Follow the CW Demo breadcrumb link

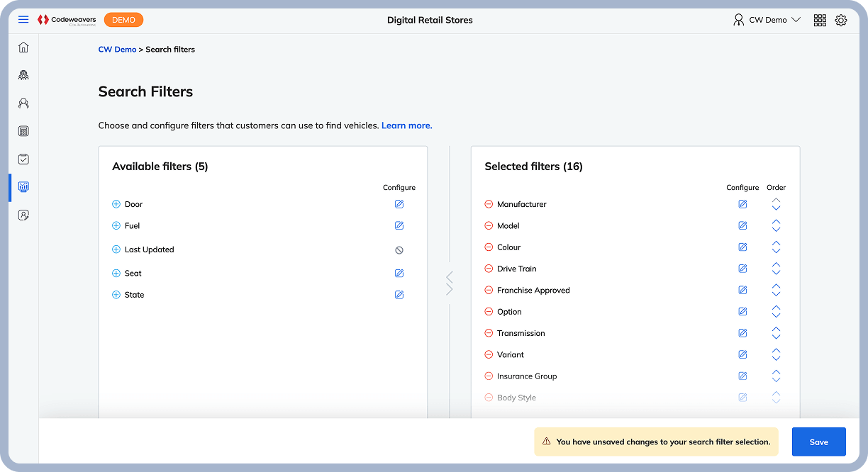point(117,50)
